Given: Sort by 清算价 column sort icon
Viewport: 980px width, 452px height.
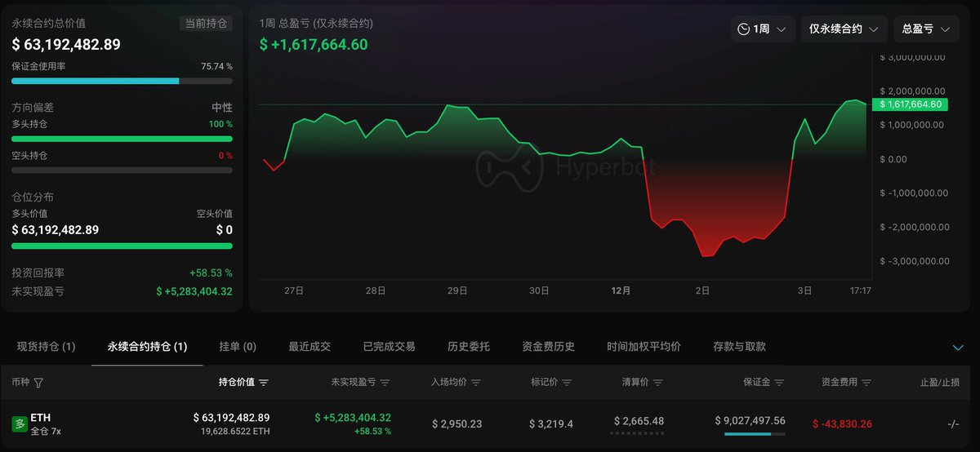Looking at the screenshot, I should (657, 383).
